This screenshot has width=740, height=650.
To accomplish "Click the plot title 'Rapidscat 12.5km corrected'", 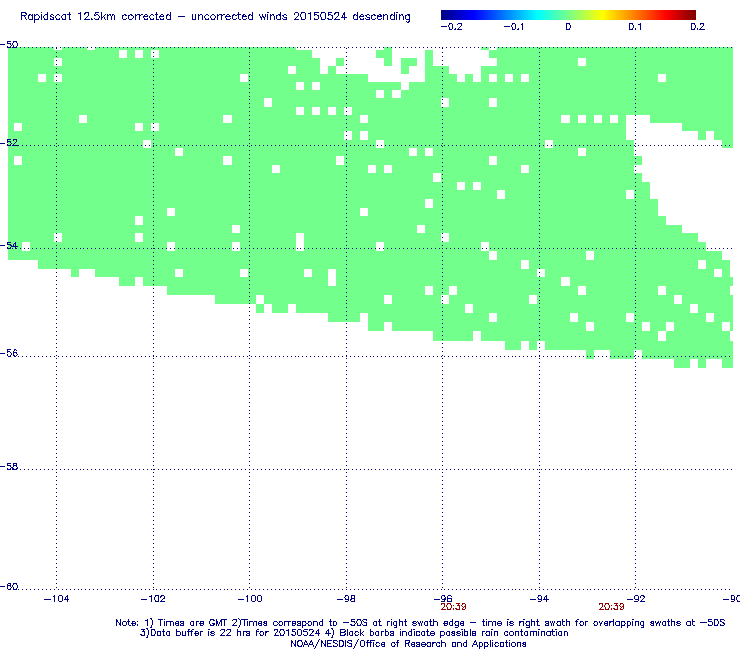I will pos(96,17).
